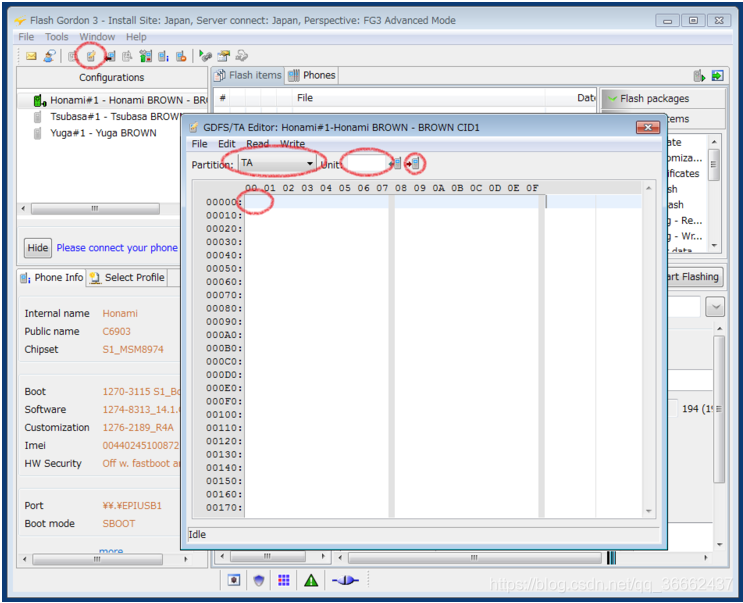Click the File column header
Image resolution: width=743 pixels, height=603 pixels.
coord(305,98)
